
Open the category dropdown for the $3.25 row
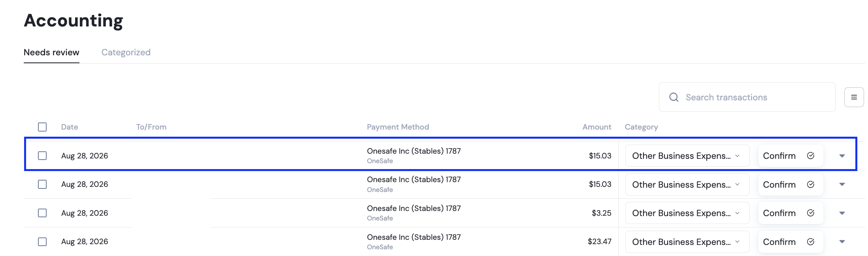click(x=687, y=213)
